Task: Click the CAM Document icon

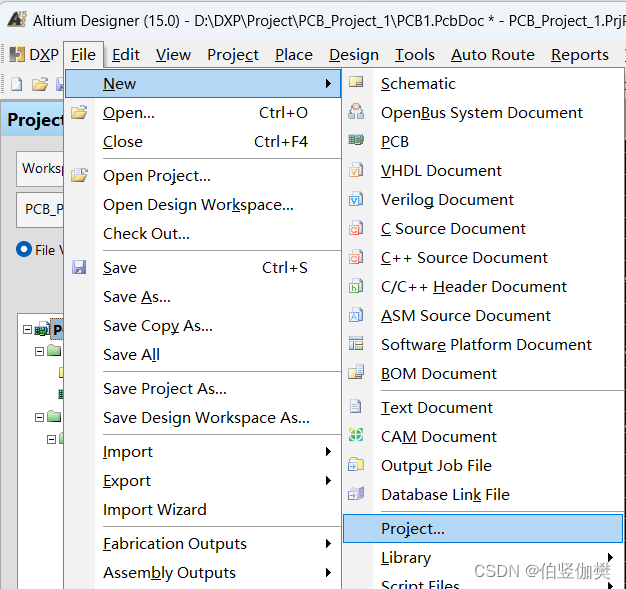Action: (356, 435)
